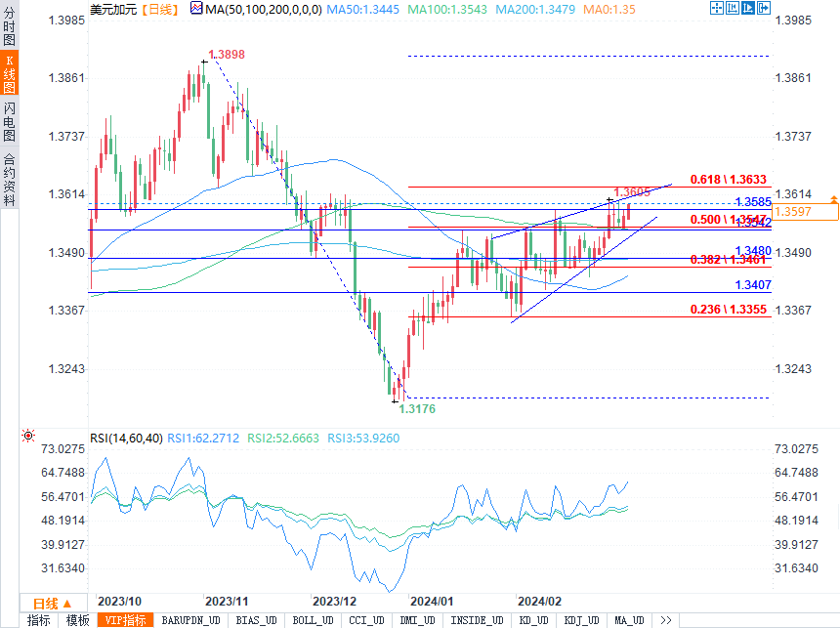Click the chart scroll-to-start axis icon

pos(733,8)
